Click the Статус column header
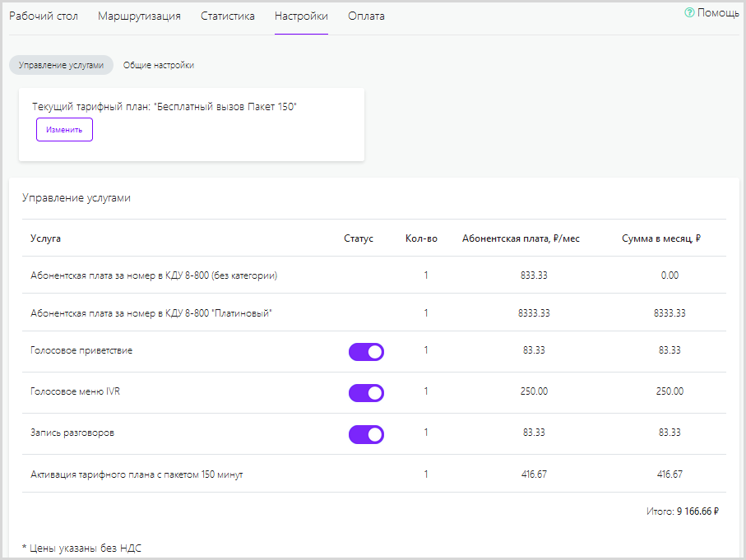 point(359,238)
